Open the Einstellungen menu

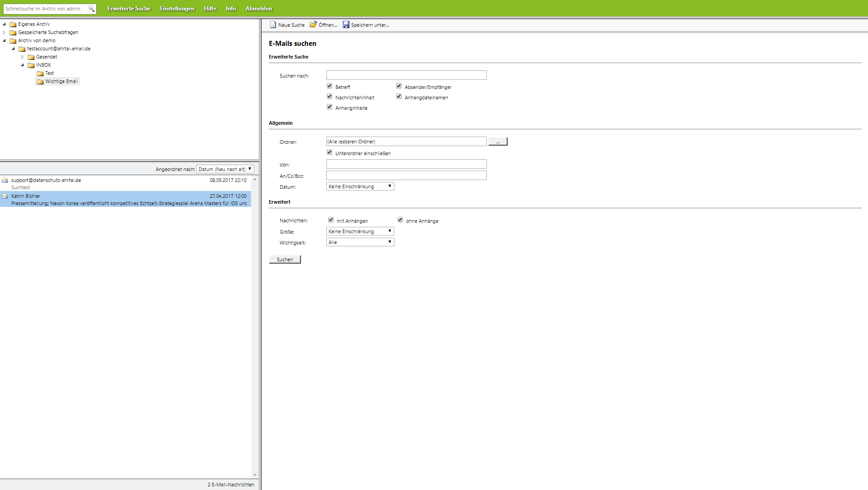tap(177, 9)
